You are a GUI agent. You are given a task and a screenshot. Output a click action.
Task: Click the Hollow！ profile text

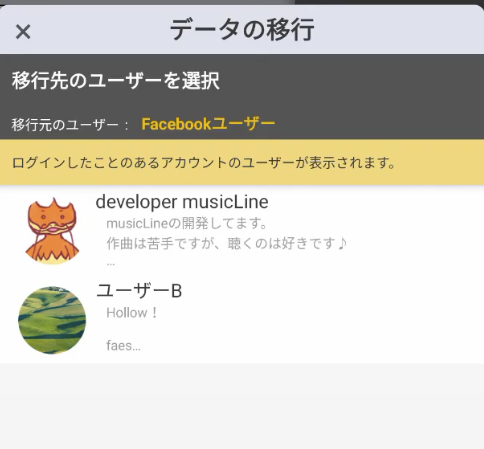(x=132, y=313)
